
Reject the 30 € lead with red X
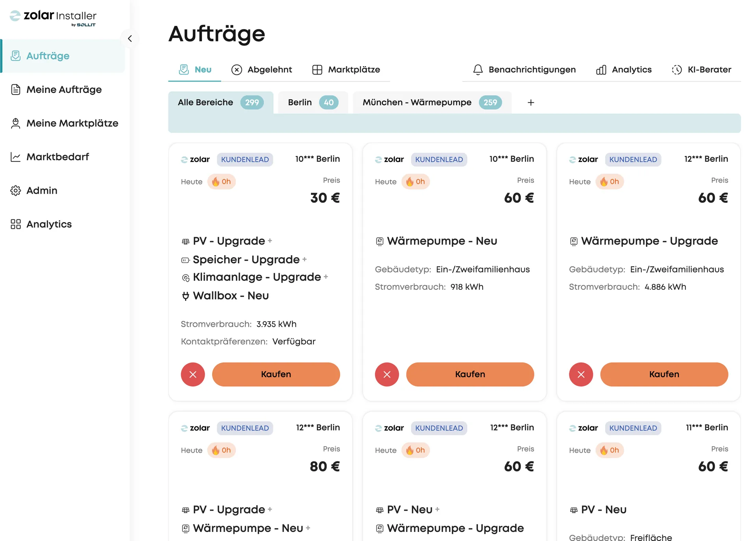pos(193,374)
